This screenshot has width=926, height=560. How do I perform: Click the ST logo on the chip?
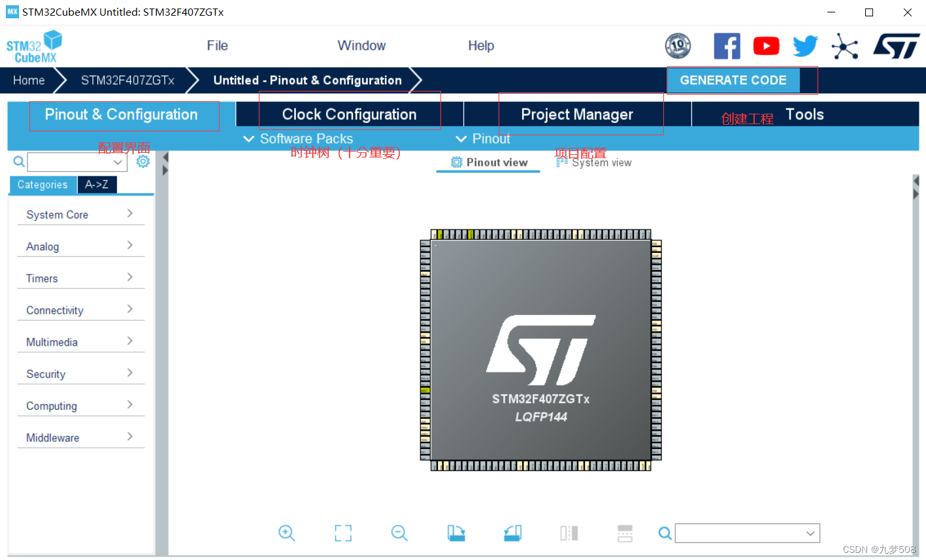click(541, 350)
